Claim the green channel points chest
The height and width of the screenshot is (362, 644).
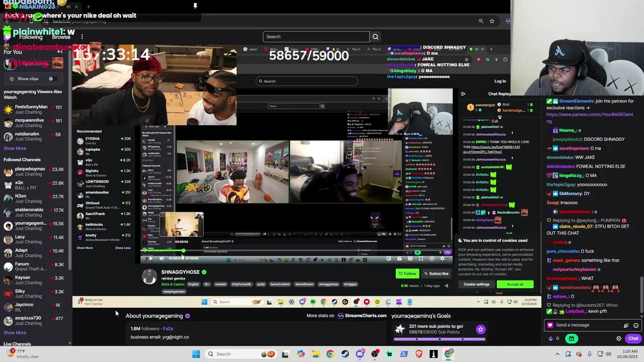pyautogui.click(x=572, y=339)
